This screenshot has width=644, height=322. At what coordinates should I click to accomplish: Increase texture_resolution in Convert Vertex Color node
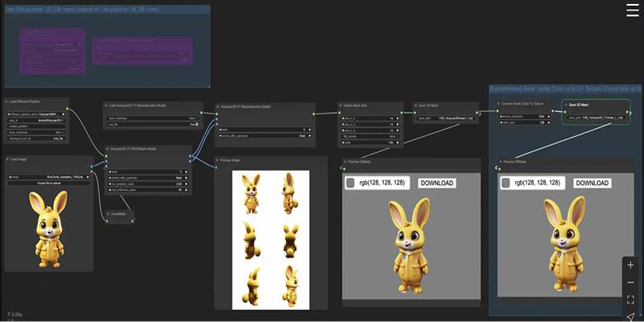548,117
